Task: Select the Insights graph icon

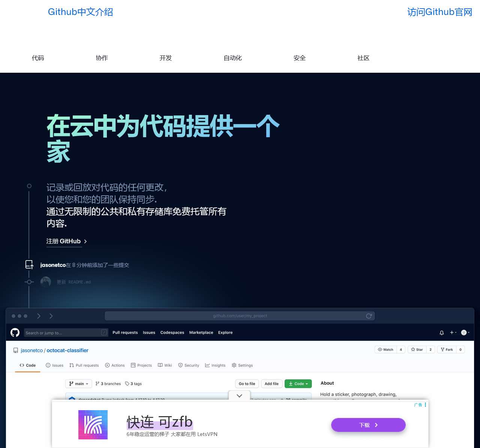Action: [207, 365]
